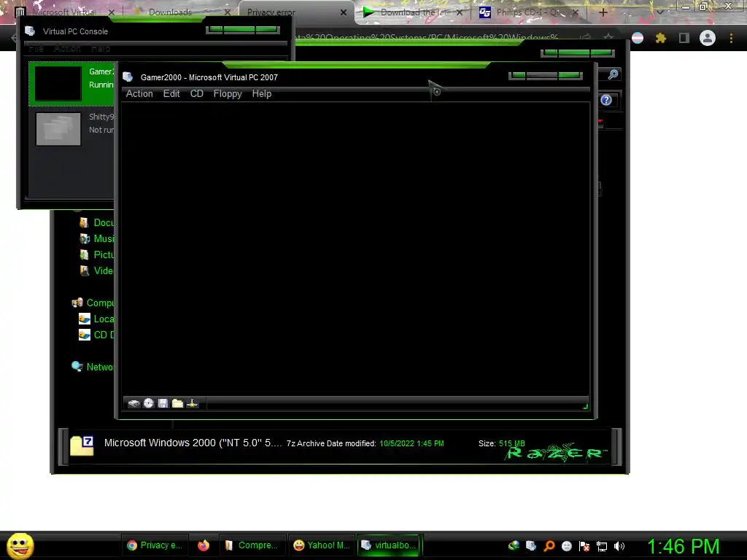The image size is (747, 560).
Task: Open Firefox from the taskbar
Action: point(204,545)
